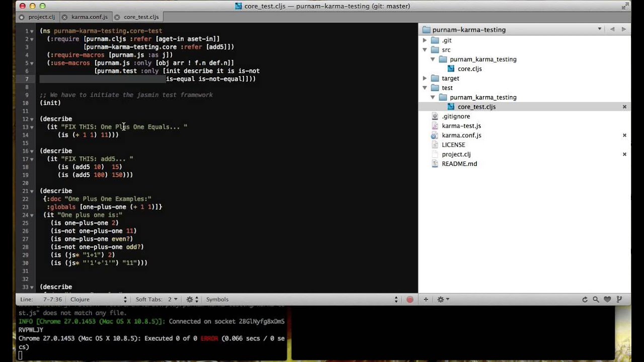Expand the .git folder
644x362 pixels.
(x=425, y=40)
